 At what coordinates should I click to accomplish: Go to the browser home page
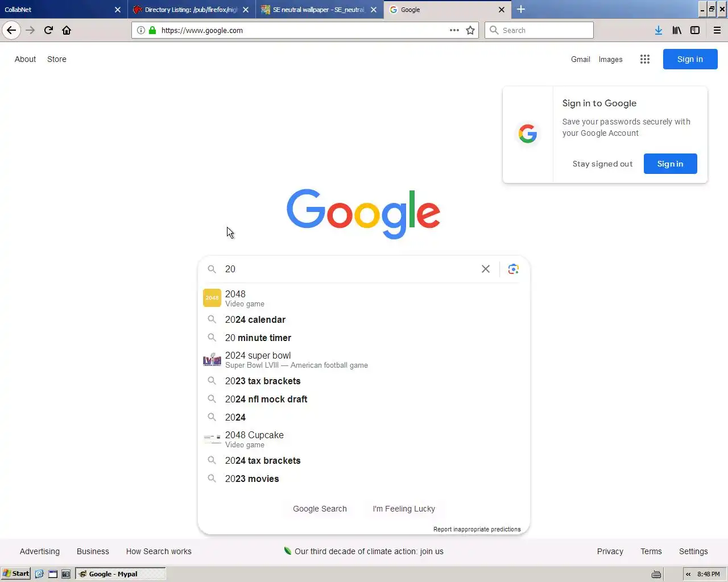[67, 30]
